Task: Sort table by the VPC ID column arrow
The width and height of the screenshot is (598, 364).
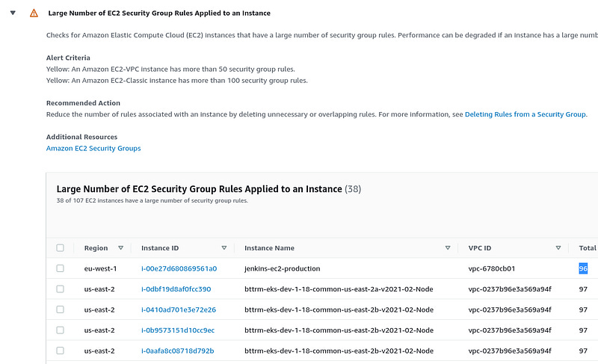Action: pos(558,247)
